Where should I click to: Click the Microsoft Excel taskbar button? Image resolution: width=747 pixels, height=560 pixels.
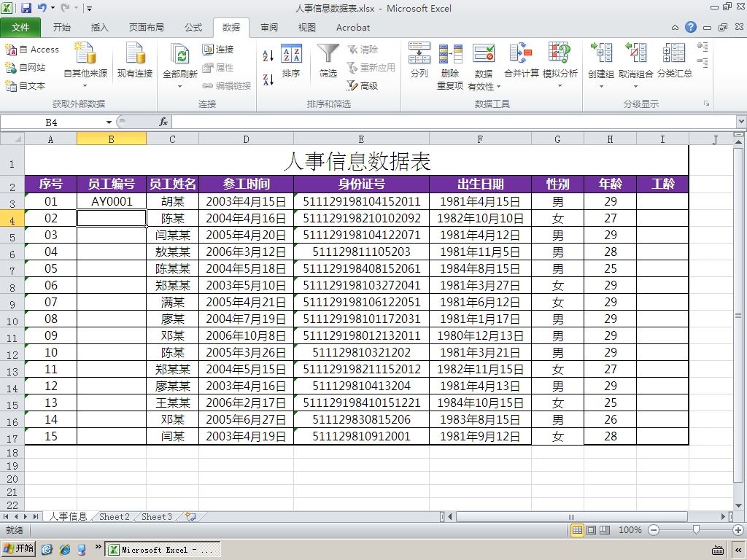163,550
